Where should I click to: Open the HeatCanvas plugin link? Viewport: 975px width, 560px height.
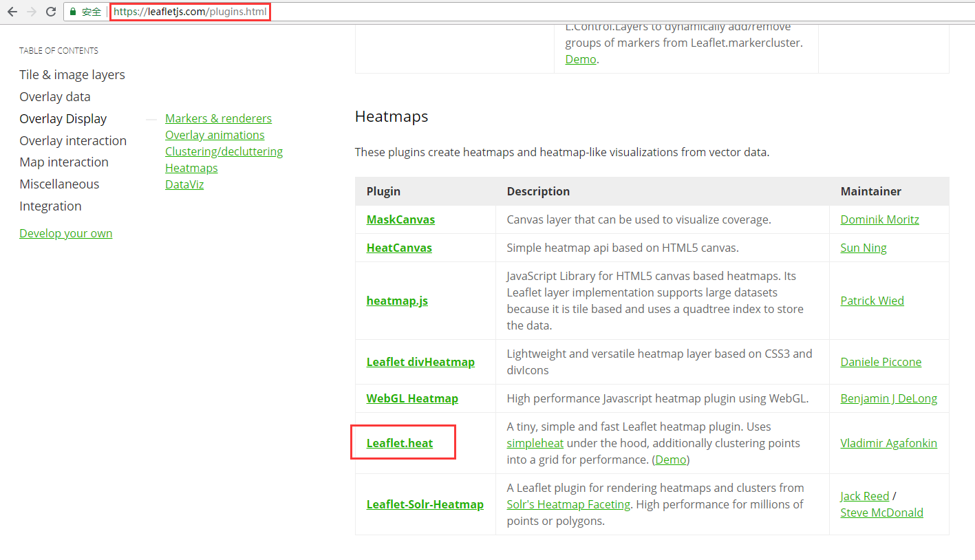click(x=399, y=248)
